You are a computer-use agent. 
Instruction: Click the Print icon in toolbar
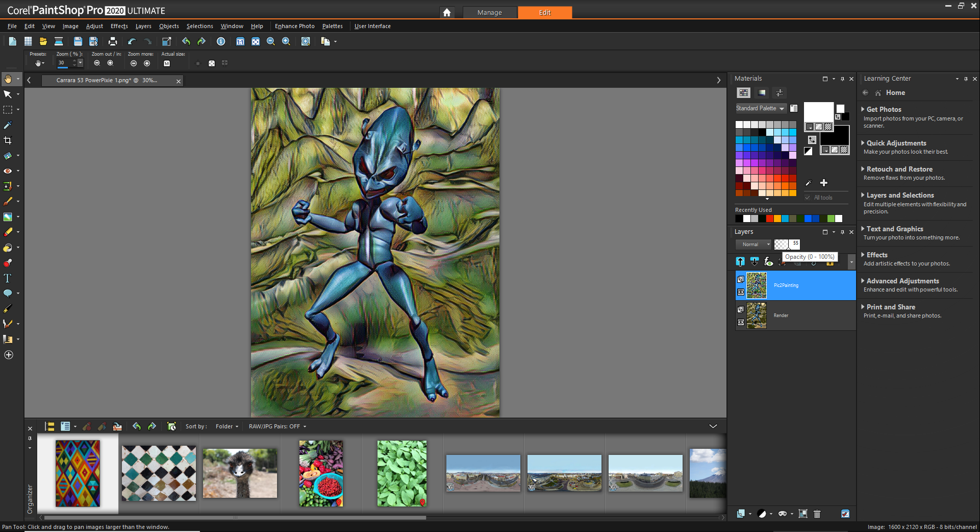[x=113, y=41]
